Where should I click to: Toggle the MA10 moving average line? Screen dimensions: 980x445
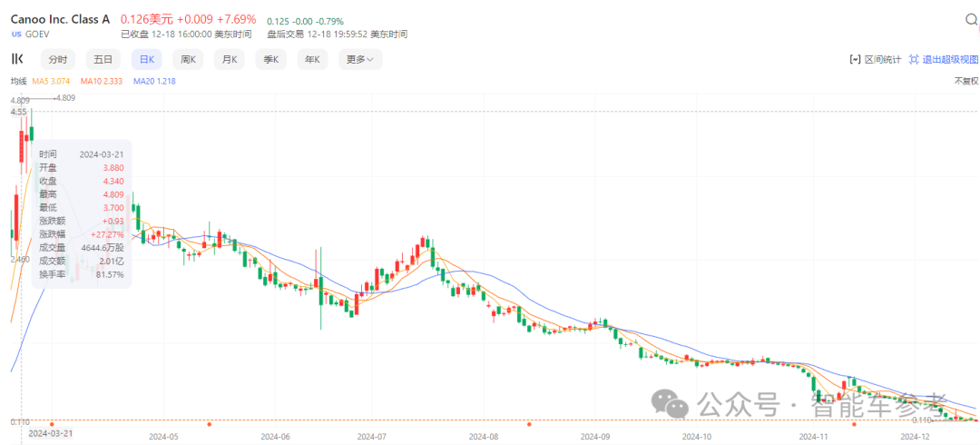point(103,81)
